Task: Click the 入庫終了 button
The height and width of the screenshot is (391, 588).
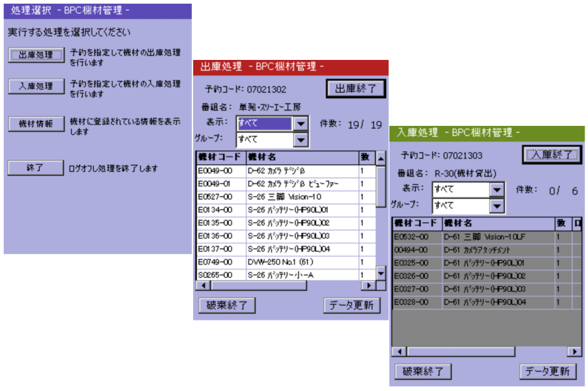Action: tap(550, 155)
